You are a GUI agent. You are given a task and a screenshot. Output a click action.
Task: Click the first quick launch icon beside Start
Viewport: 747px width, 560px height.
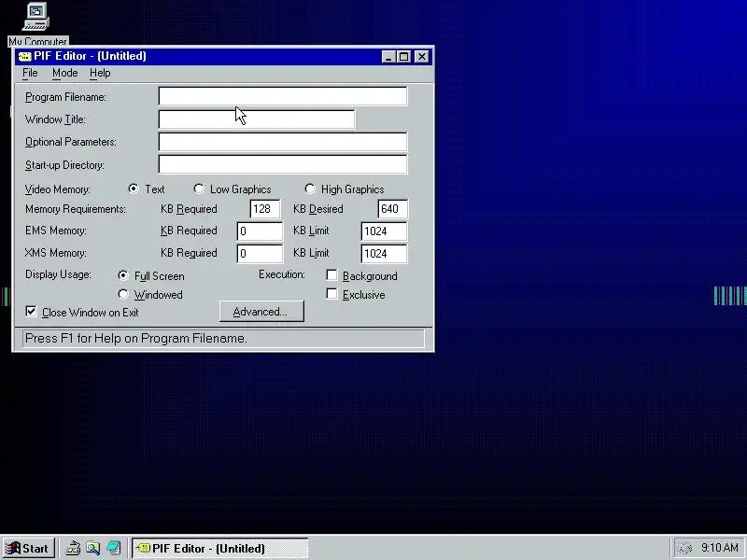pyautogui.click(x=73, y=548)
